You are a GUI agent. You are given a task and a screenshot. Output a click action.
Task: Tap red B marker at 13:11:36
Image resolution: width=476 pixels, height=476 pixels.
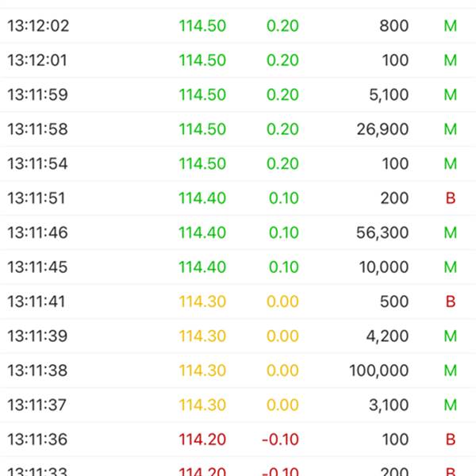(x=451, y=440)
